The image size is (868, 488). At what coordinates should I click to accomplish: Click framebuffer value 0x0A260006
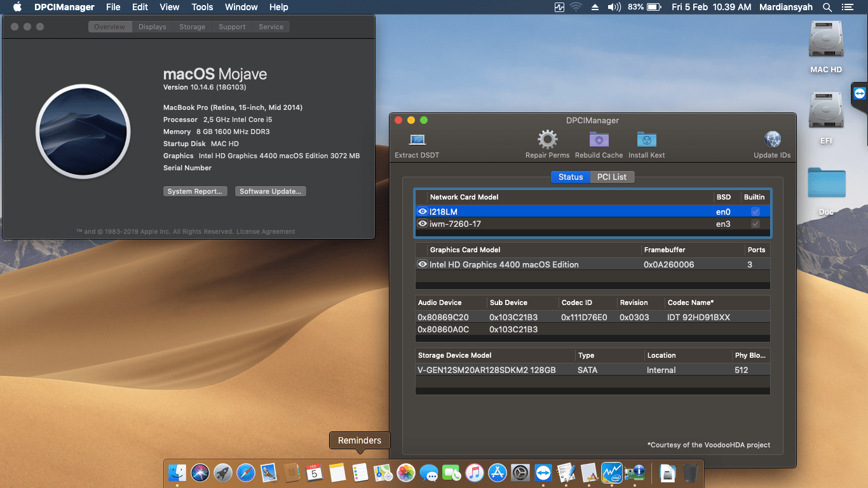pos(668,264)
